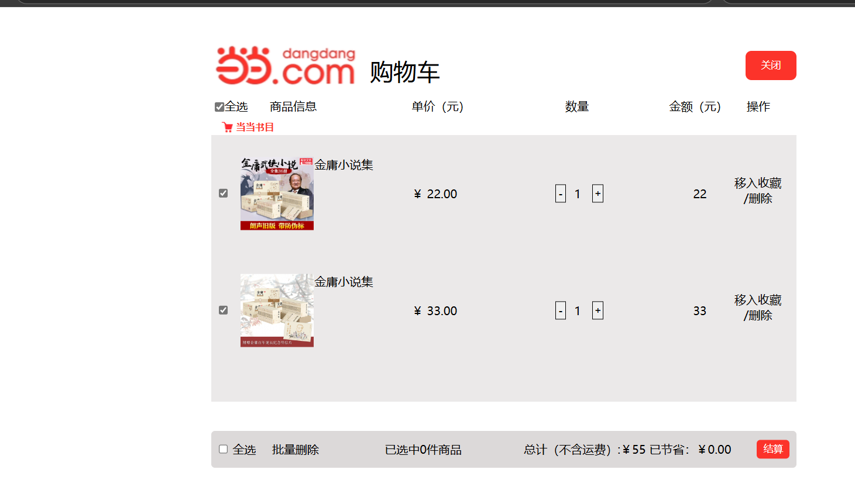Increase quantity of the 33.00 yuan book
Viewport: 855px width, 504px height.
coord(598,310)
